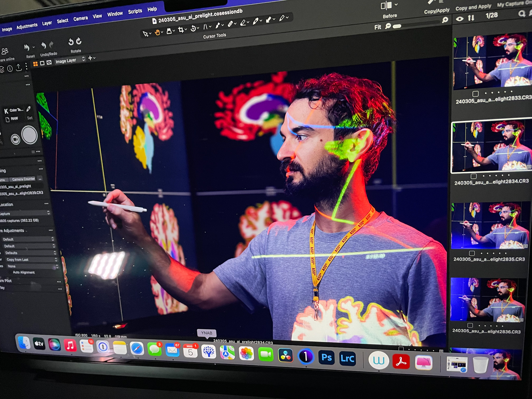Check the box under thumbnail elight2835.CR3
Image resolution: width=532 pixels, height=399 pixels.
pyautogui.click(x=472, y=253)
